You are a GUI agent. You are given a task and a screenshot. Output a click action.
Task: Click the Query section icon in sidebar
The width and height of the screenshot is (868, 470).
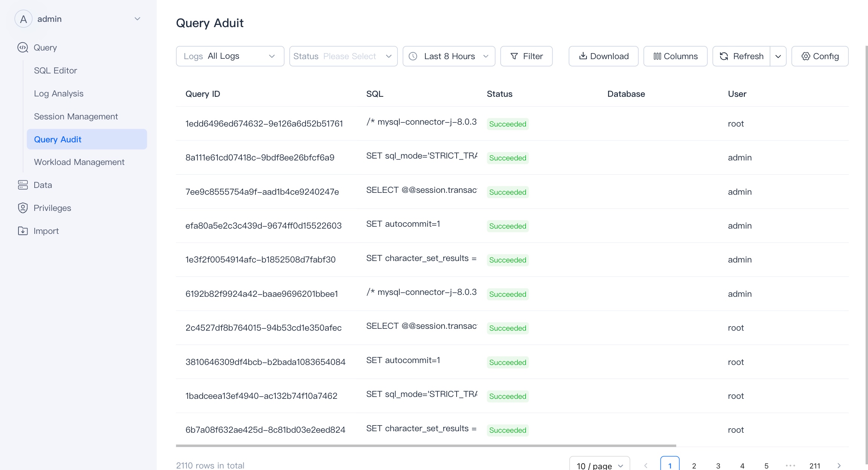23,47
